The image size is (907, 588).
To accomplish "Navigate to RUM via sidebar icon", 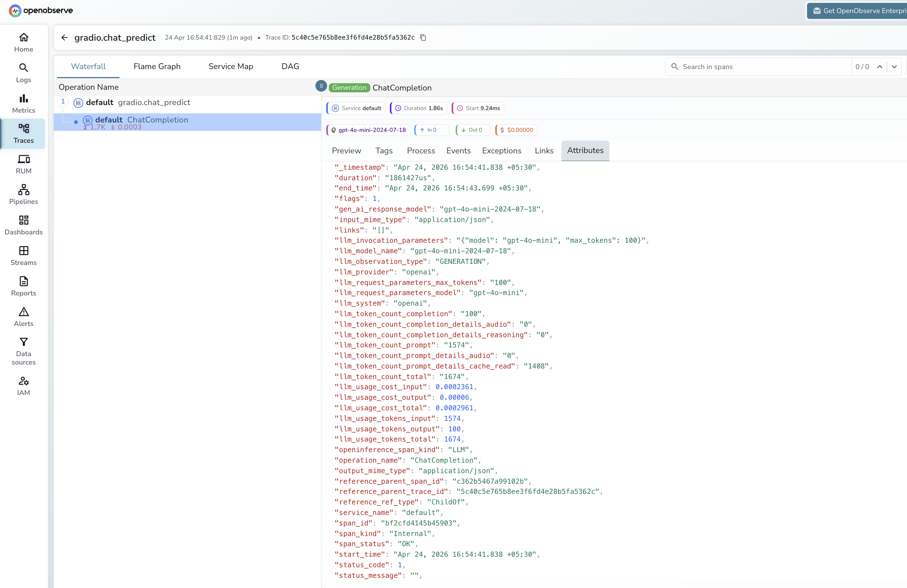I will (x=23, y=164).
